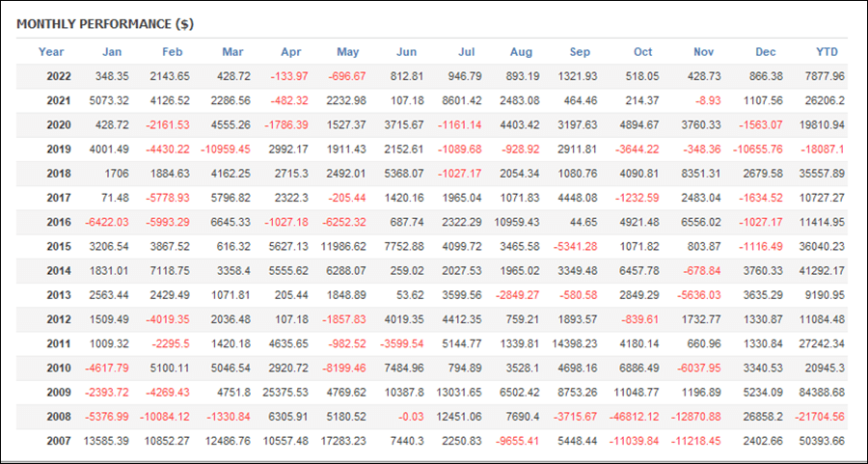Click December 2008 value 26858.2
Viewport: 868px width, 464px height.
(764, 417)
